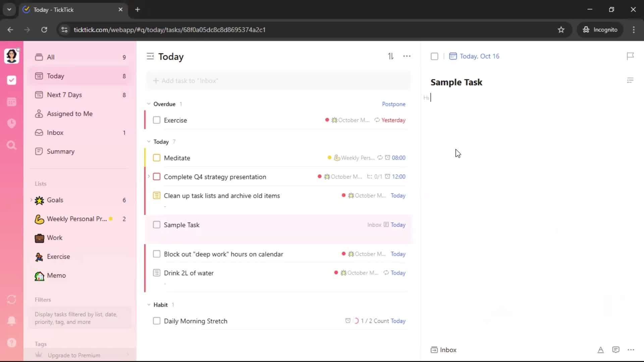The width and height of the screenshot is (644, 362).
Task: Collapse the Habit section
Action: click(x=149, y=305)
